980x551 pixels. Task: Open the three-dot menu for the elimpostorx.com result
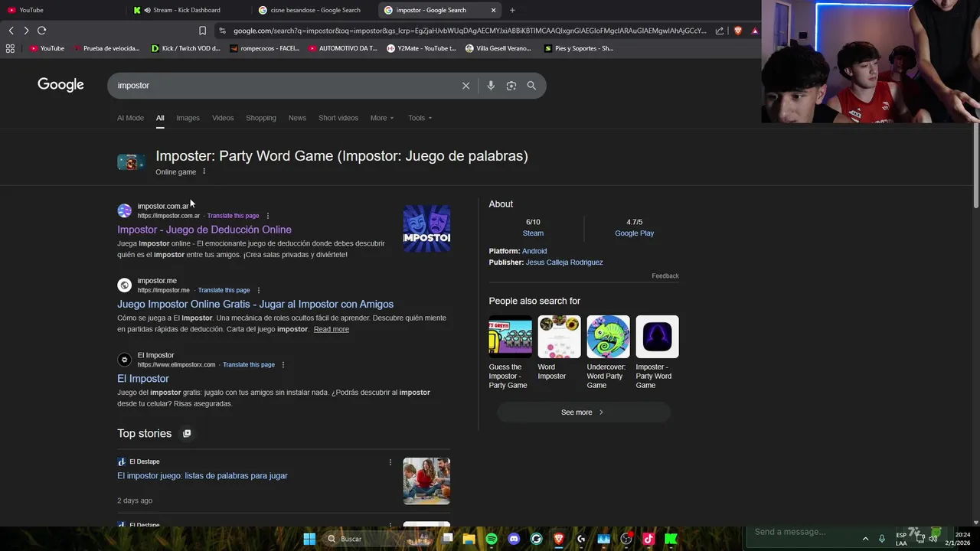[x=283, y=365]
